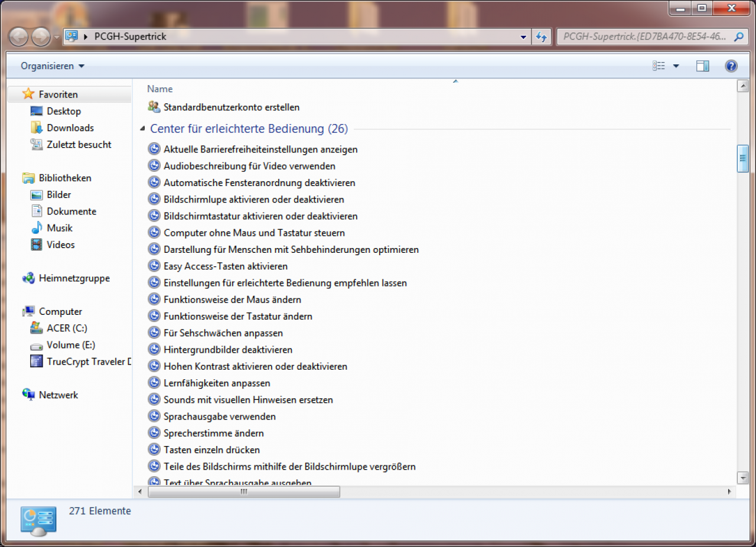The width and height of the screenshot is (756, 547).
Task: Select Funktionsweise der Tastatur ändern
Action: 238,316
